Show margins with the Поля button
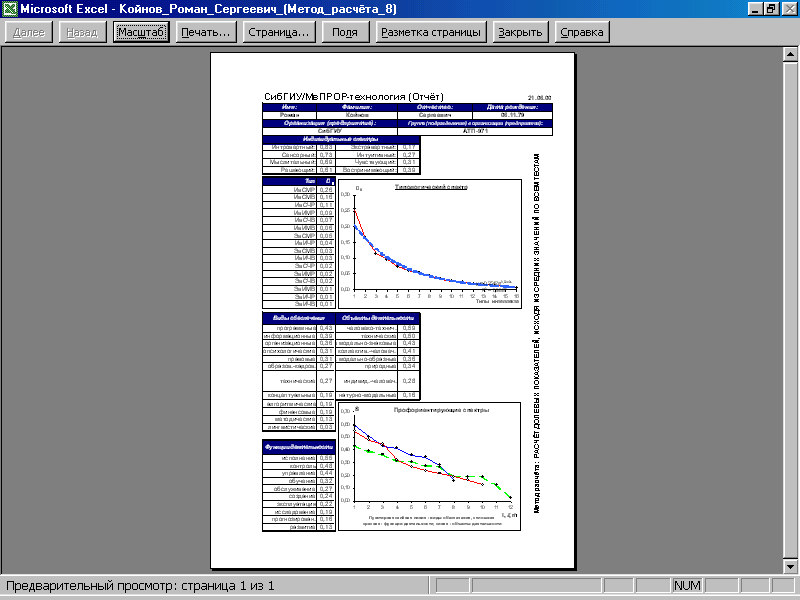800x600 pixels. click(x=345, y=32)
